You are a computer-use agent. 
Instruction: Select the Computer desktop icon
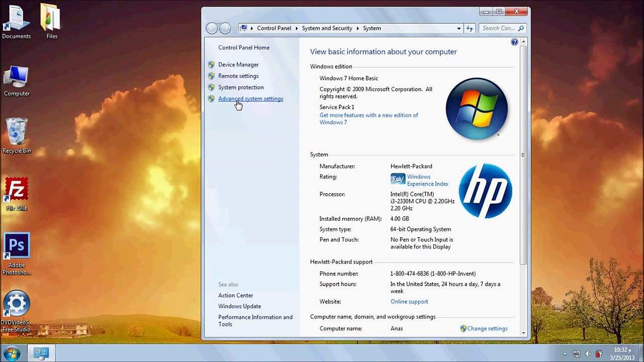[x=17, y=81]
